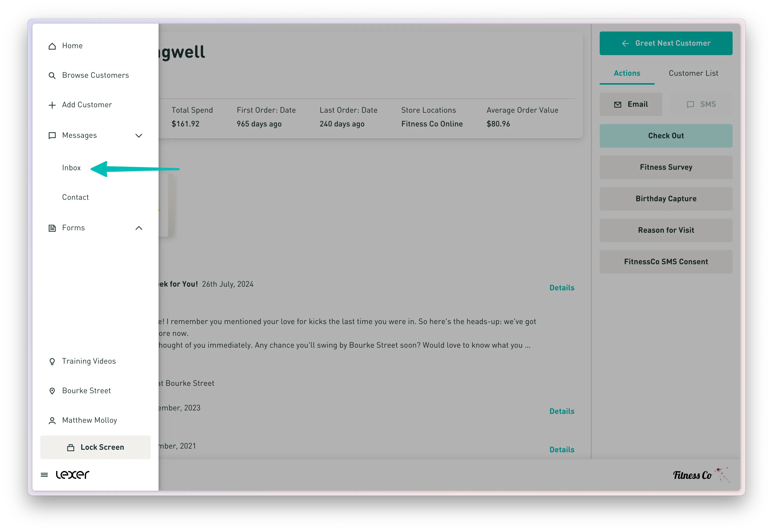The height and width of the screenshot is (532, 773).
Task: Switch to the Customer List tab
Action: 693,73
